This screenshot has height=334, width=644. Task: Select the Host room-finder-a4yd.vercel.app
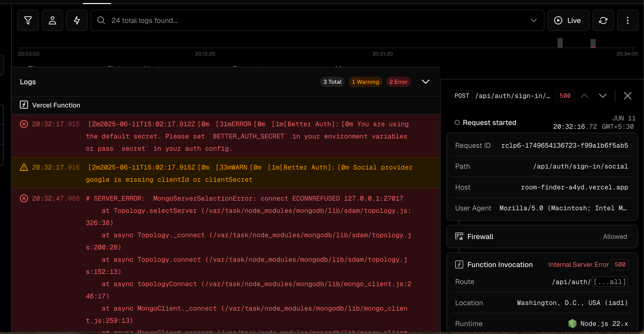pos(575,187)
